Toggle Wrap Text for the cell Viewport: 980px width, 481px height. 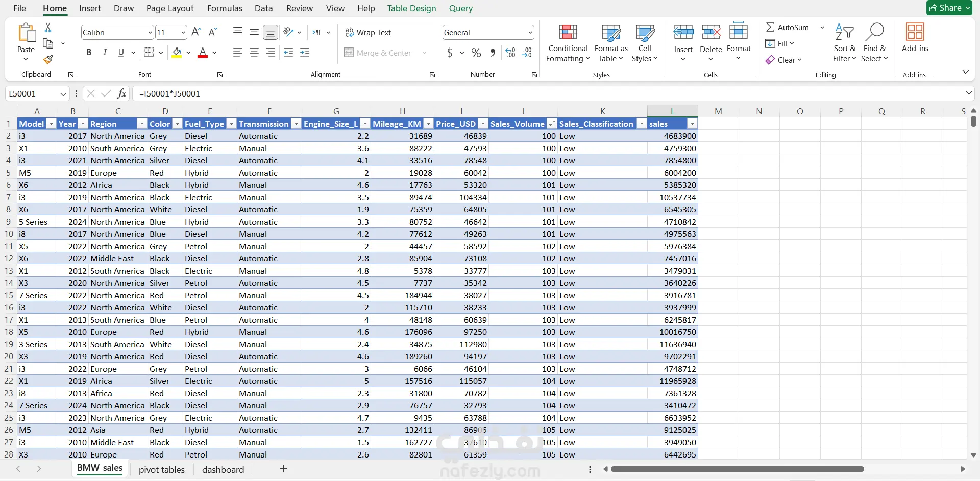368,32
